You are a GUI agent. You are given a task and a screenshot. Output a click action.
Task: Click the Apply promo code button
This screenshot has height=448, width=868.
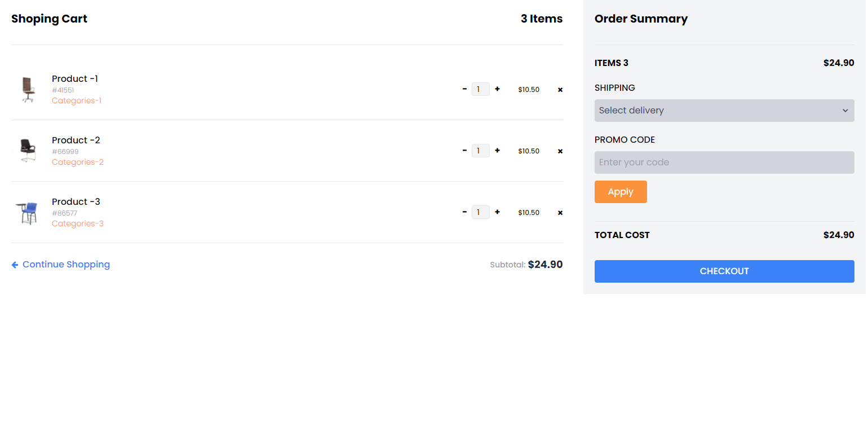(x=621, y=192)
